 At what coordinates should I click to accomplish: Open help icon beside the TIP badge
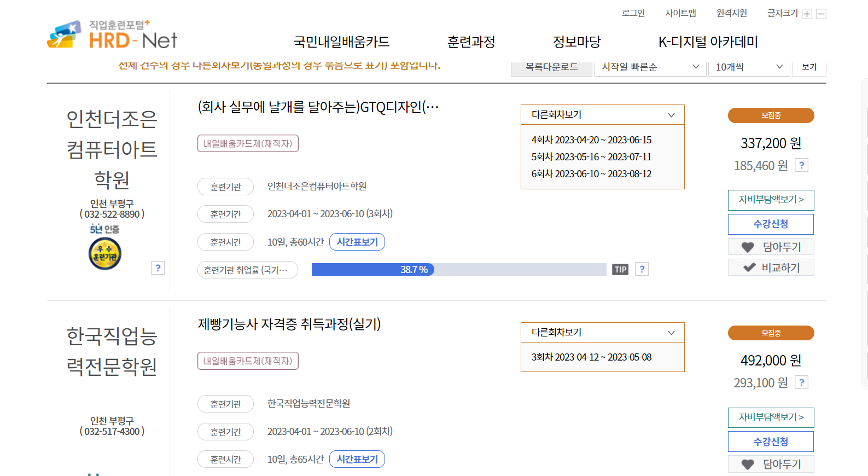642,269
